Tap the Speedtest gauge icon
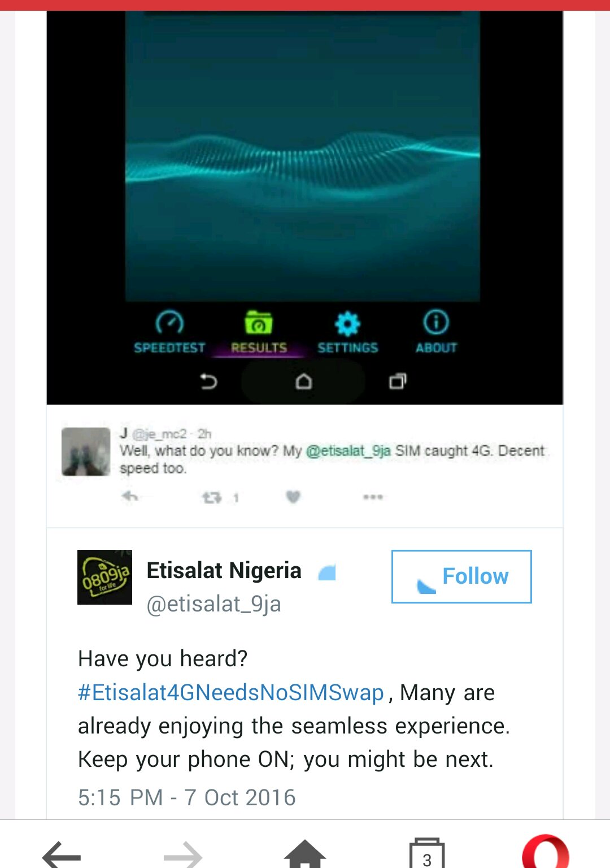610x868 pixels. coord(169,323)
